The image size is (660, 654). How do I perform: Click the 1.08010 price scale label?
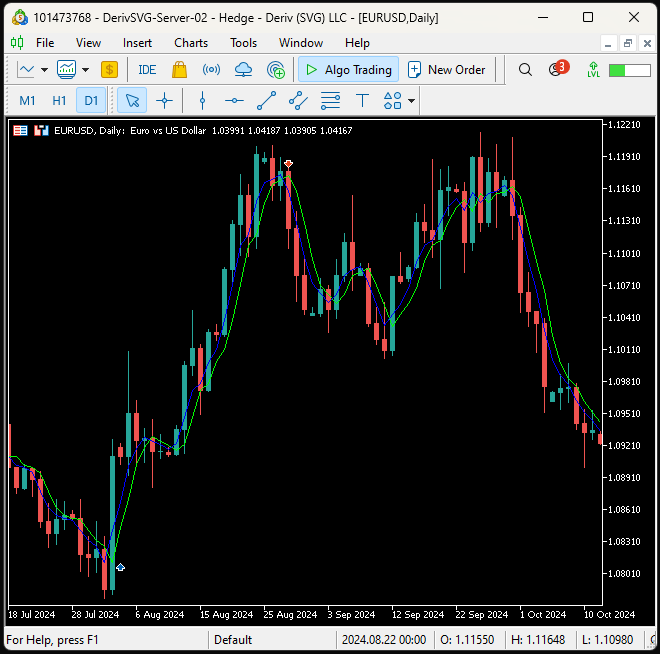624,574
